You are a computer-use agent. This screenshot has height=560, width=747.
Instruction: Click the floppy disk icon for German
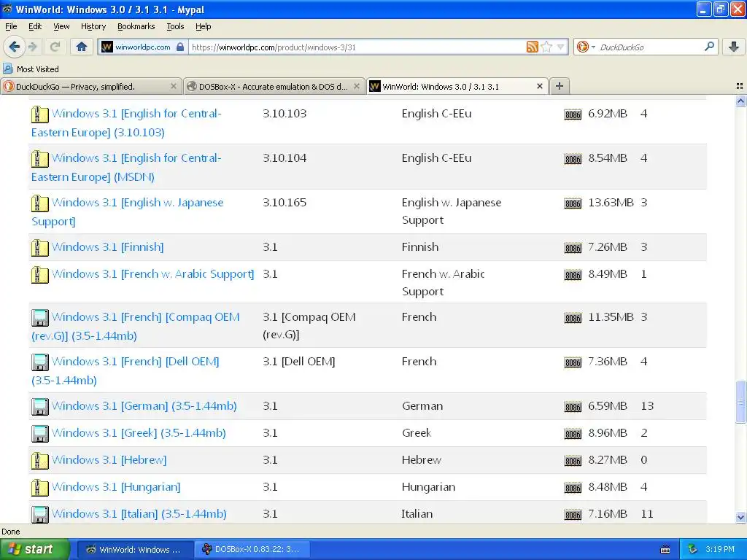pyautogui.click(x=40, y=407)
